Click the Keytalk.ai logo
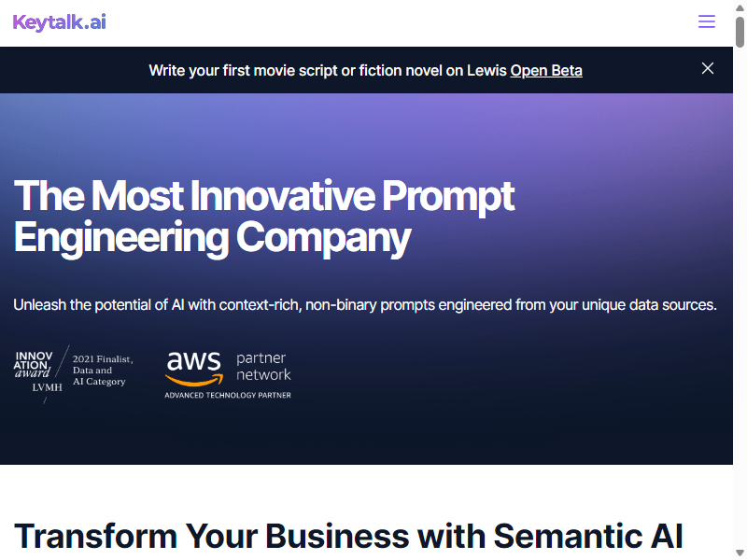Screen dimensions: 747x560 60,22
